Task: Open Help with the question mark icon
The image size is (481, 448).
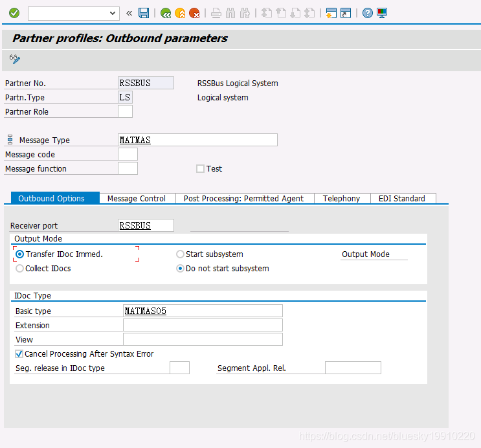Action: pos(368,13)
